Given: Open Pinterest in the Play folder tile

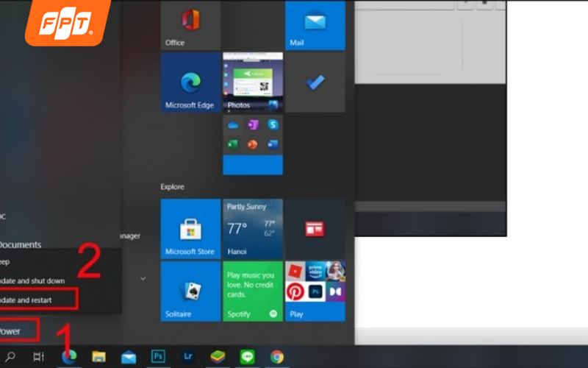Looking at the screenshot, I should click(x=295, y=291).
